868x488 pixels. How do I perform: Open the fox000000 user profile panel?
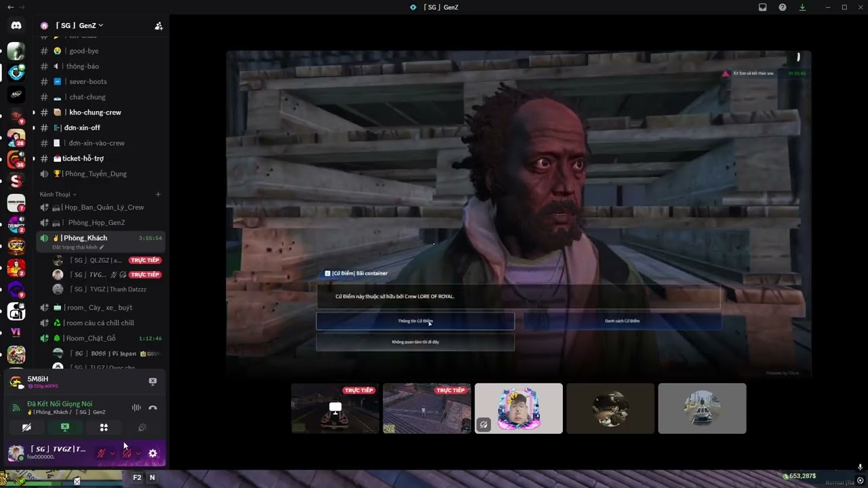(x=49, y=453)
